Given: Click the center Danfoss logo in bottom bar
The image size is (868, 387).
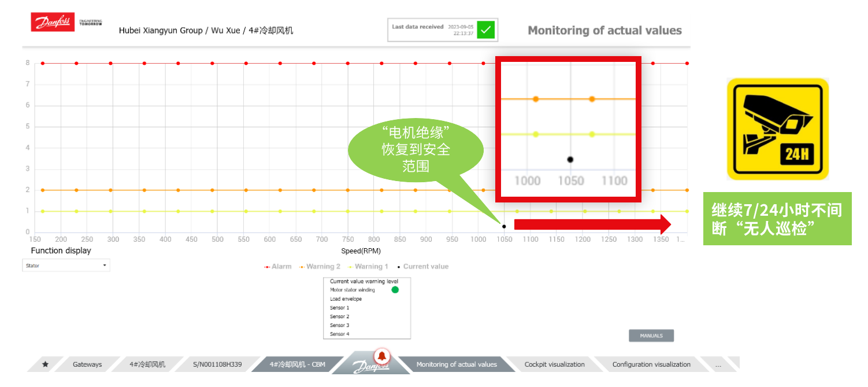Looking at the screenshot, I should pyautogui.click(x=370, y=367).
